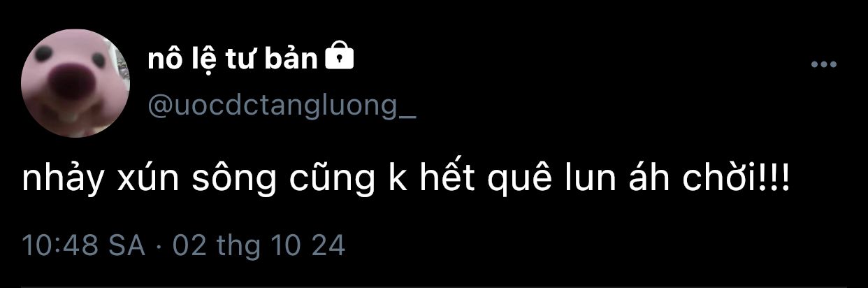868x288 pixels.
Task: Click the date "02 thg 10 24"
Action: [259, 246]
